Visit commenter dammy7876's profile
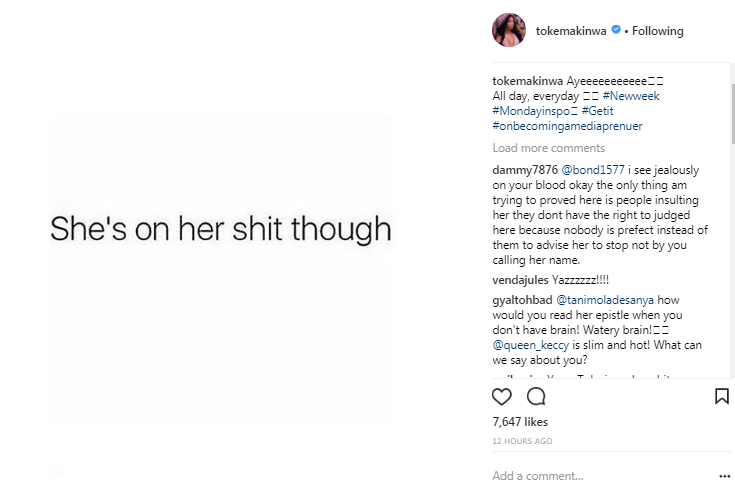The height and width of the screenshot is (493, 735). pos(525,170)
